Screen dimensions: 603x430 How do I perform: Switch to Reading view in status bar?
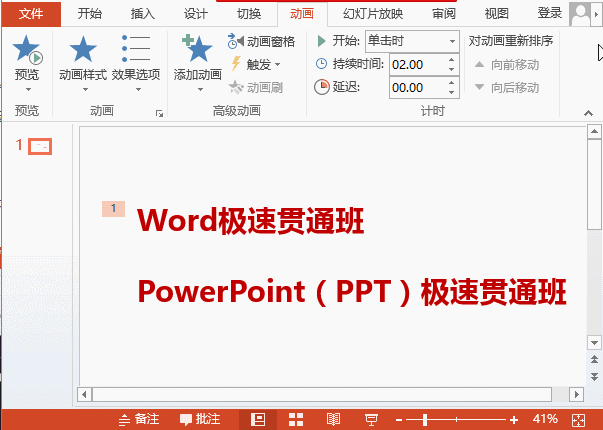[334, 419]
